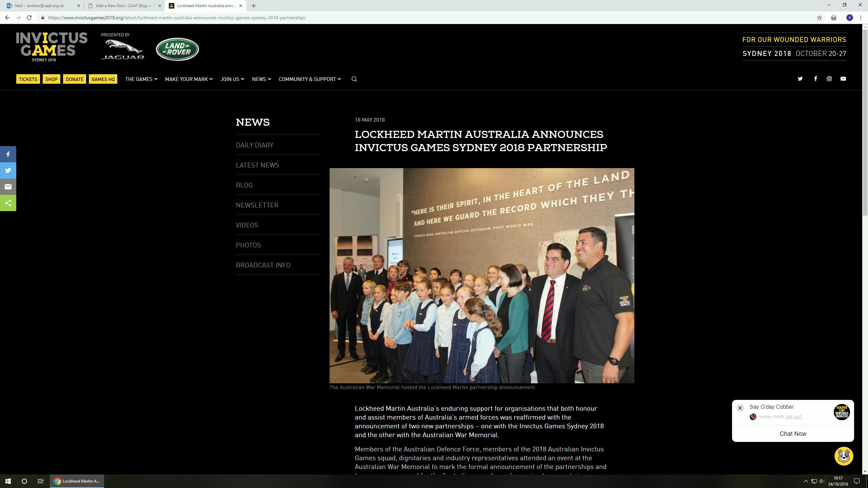Open the green sidebar share icon
Image resolution: width=868 pixels, height=488 pixels.
(x=8, y=203)
